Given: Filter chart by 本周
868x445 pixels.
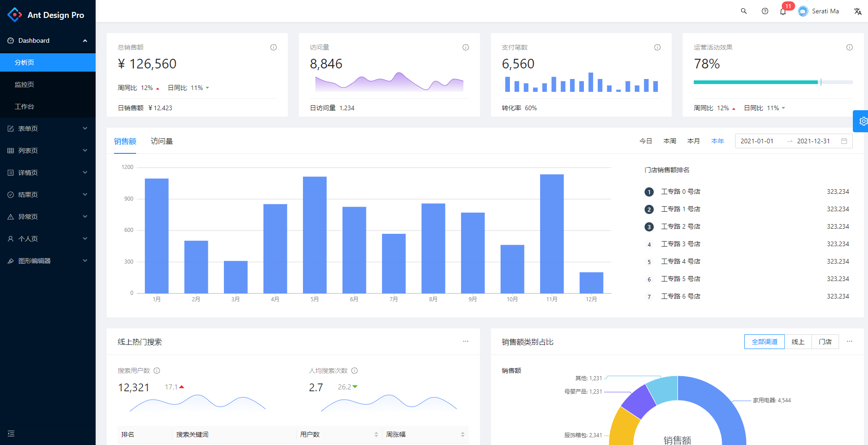Looking at the screenshot, I should tap(670, 141).
